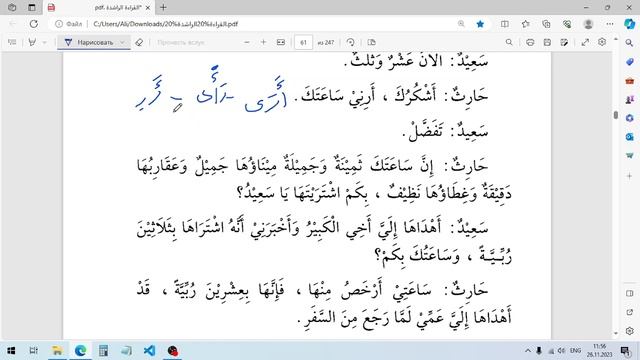
Task: Open Task View on taskbar
Action: [34, 351]
